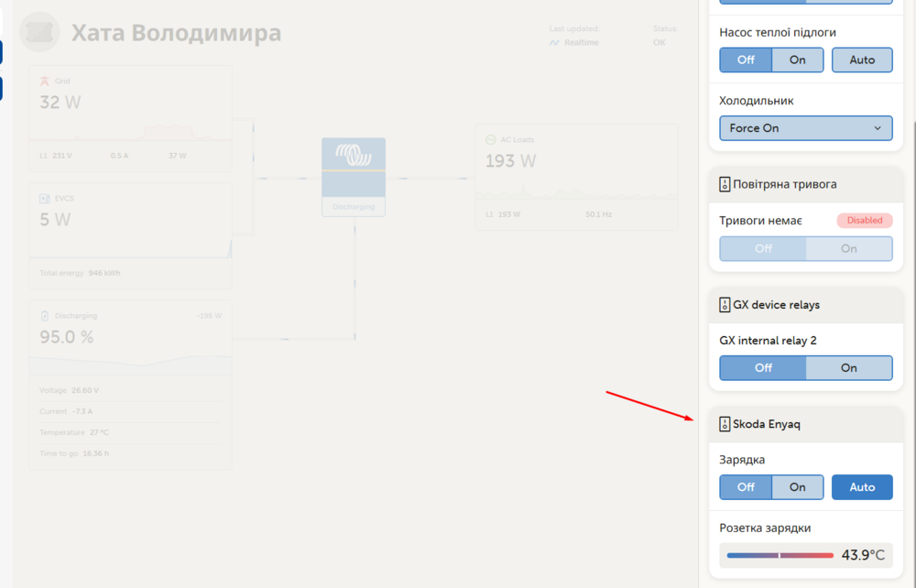Click the Розетка зарядки temperature gauge bar
916x588 pixels.
point(780,555)
